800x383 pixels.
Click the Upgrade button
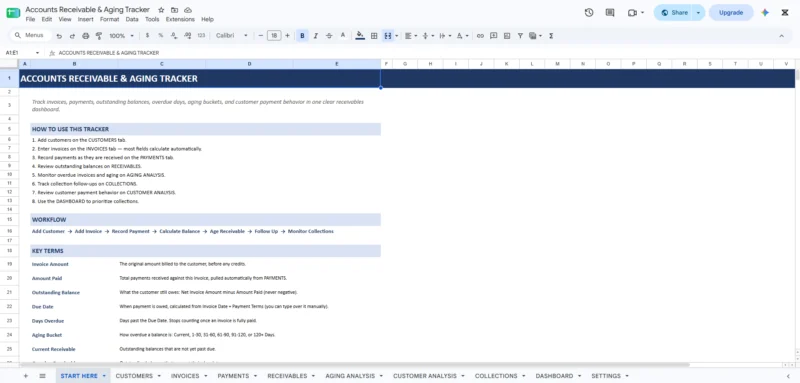(731, 13)
